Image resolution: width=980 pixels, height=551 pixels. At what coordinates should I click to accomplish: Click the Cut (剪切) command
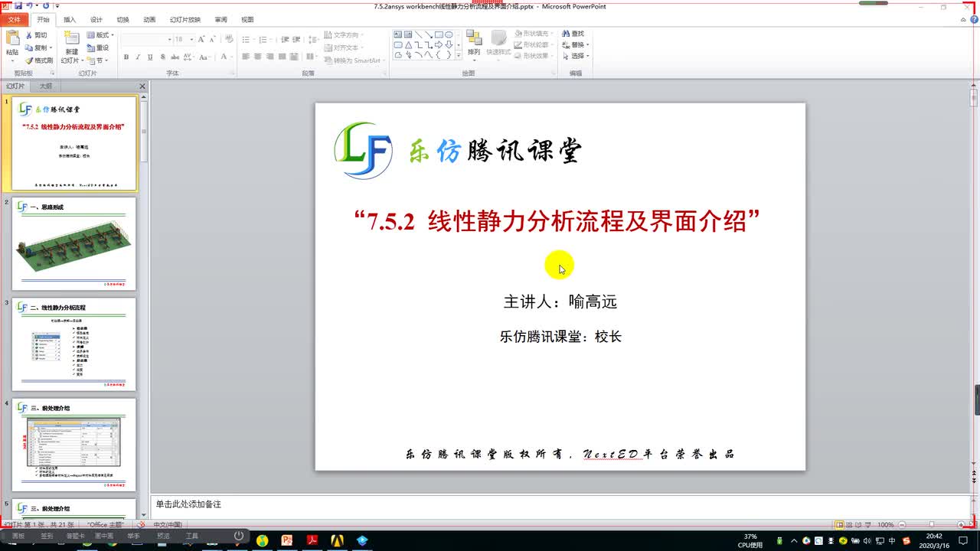click(37, 35)
